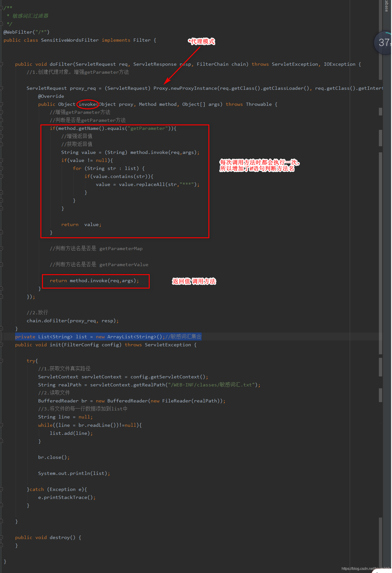Click IOException in the doFilter signature
The height and width of the screenshot is (573, 392).
click(x=340, y=64)
